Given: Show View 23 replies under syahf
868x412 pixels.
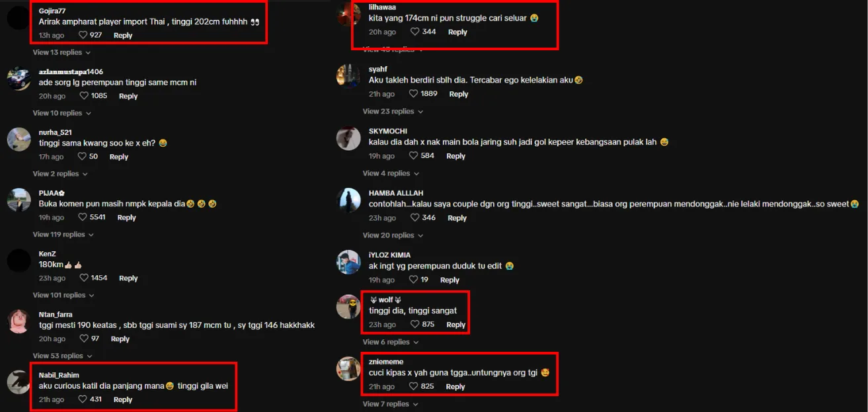Looking at the screenshot, I should click(x=393, y=112).
